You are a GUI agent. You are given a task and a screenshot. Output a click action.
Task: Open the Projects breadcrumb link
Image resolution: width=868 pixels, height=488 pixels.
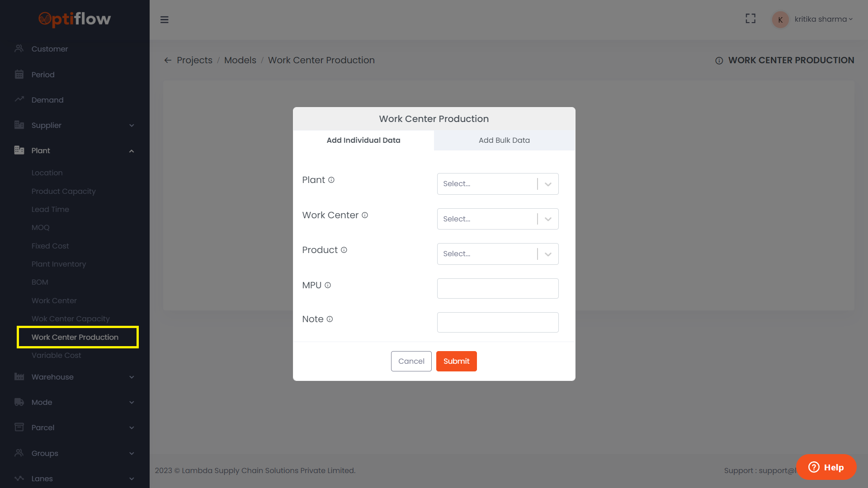point(194,60)
